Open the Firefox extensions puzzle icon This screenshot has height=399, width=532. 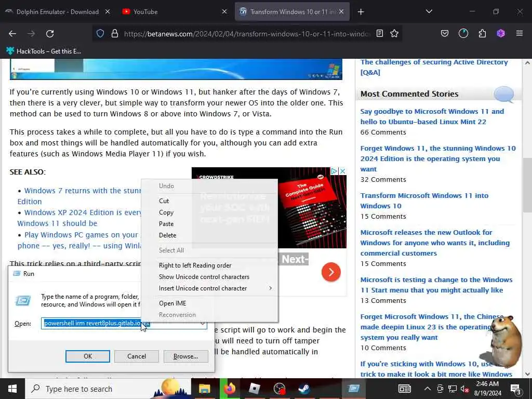tap(482, 34)
